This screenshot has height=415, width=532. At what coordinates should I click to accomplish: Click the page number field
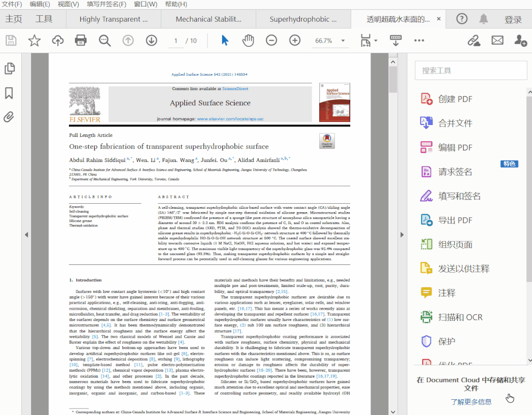[x=176, y=41]
